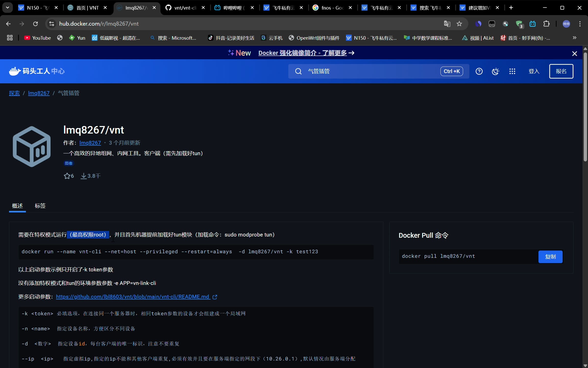Click the 报名 sign-up button
Viewport: 588px width, 368px height.
561,71
